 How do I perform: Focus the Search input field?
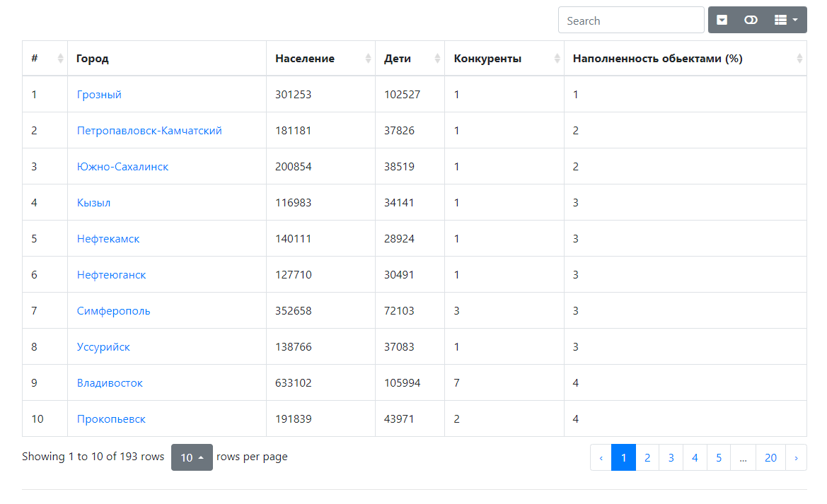631,20
